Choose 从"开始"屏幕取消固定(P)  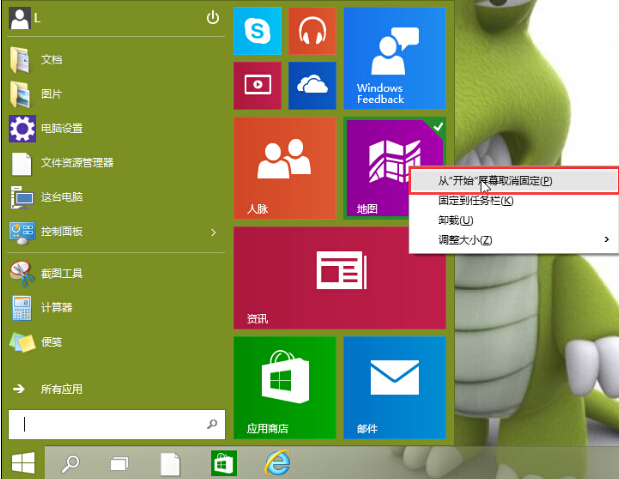513,181
